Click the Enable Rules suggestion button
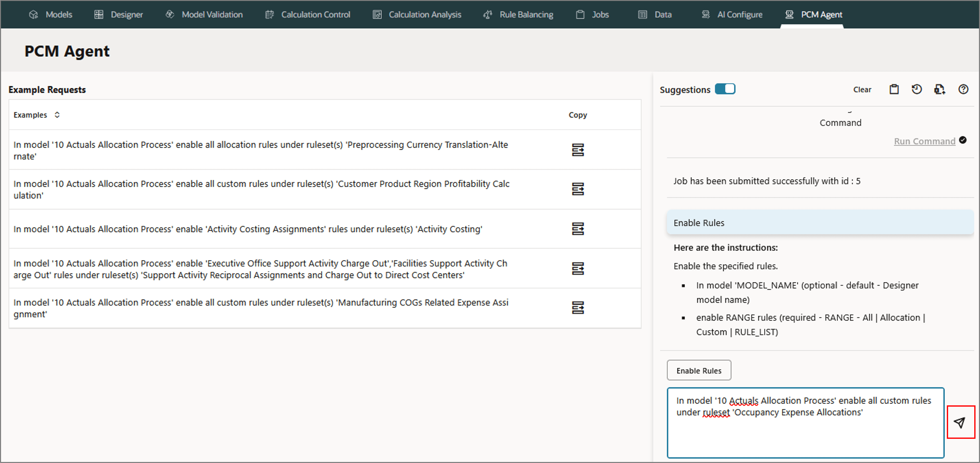The width and height of the screenshot is (980, 463). [698, 370]
